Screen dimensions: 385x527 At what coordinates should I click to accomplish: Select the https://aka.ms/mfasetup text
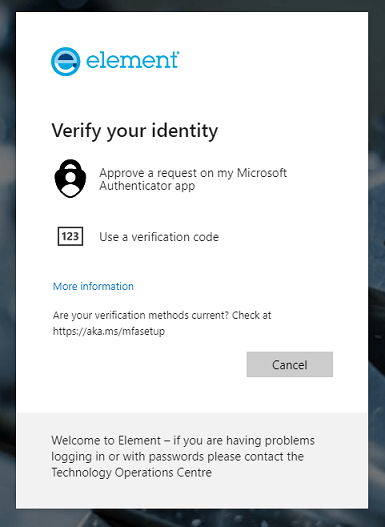coord(109,331)
